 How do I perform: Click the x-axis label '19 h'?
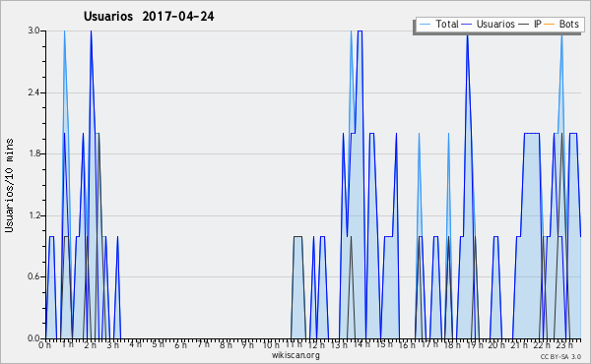click(475, 345)
